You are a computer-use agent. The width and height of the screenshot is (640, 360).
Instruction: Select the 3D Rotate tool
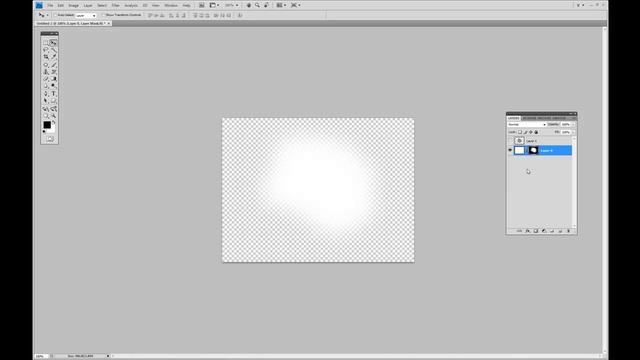46,109
